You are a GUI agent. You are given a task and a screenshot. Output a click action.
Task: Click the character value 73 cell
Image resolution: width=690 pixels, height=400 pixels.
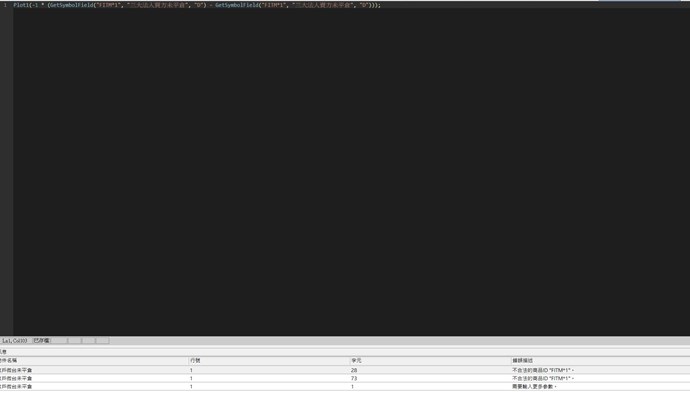click(354, 378)
